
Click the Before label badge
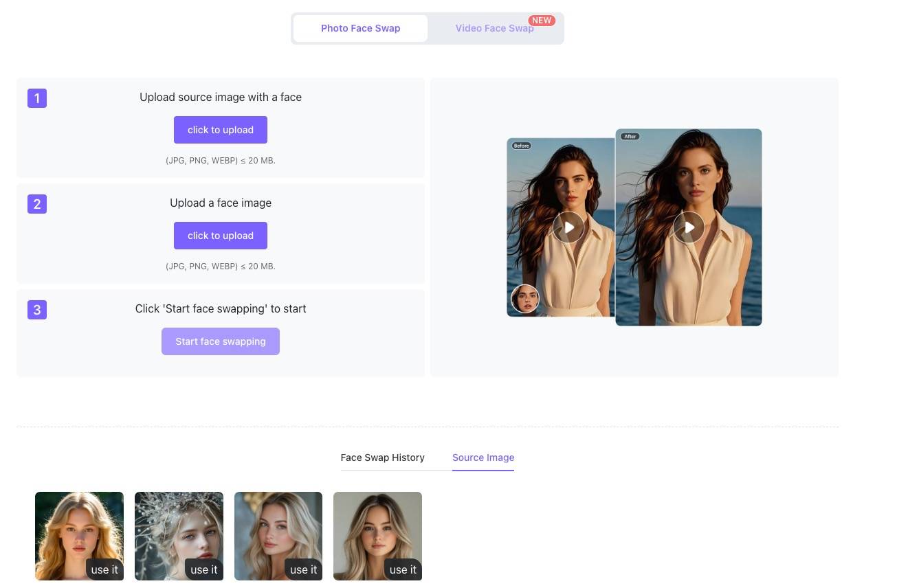521,145
